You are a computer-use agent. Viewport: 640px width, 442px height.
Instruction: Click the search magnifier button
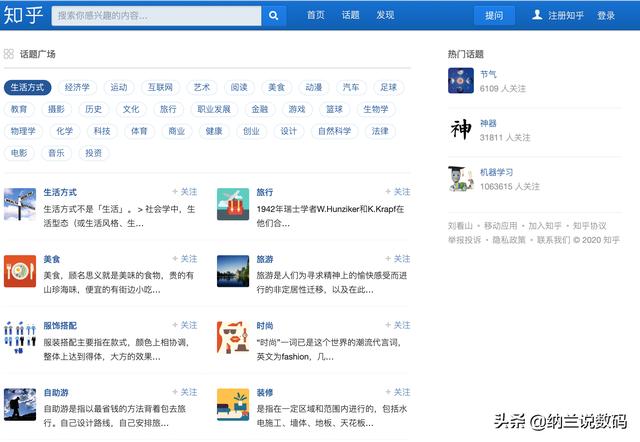(273, 16)
